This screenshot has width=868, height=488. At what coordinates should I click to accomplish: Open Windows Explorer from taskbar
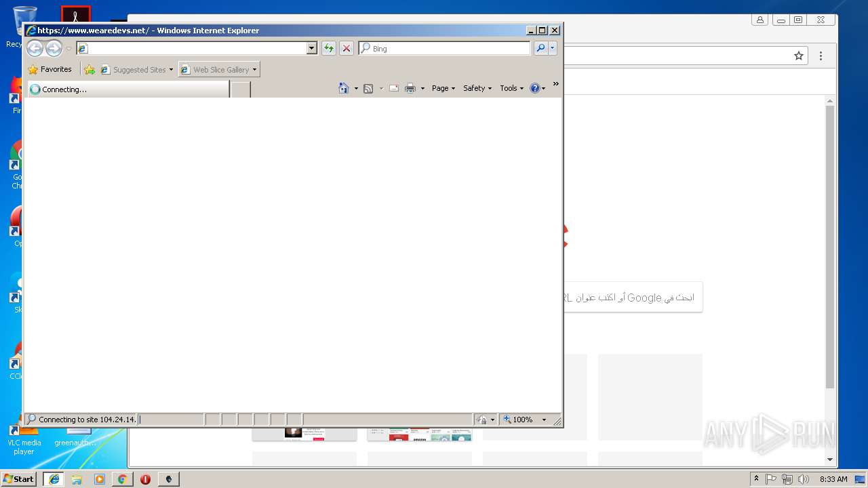tap(77, 479)
